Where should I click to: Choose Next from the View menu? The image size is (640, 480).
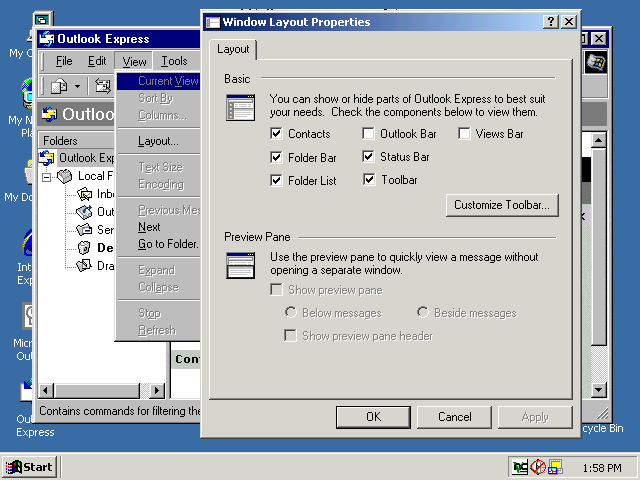click(159, 227)
